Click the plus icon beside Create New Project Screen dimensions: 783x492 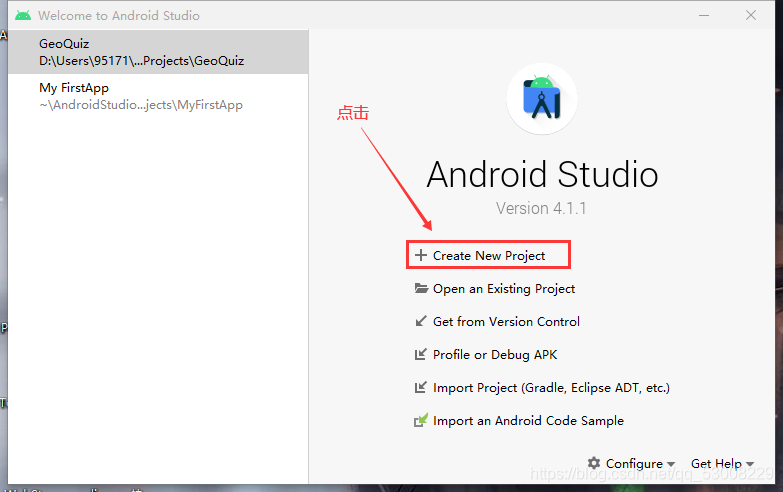(421, 255)
